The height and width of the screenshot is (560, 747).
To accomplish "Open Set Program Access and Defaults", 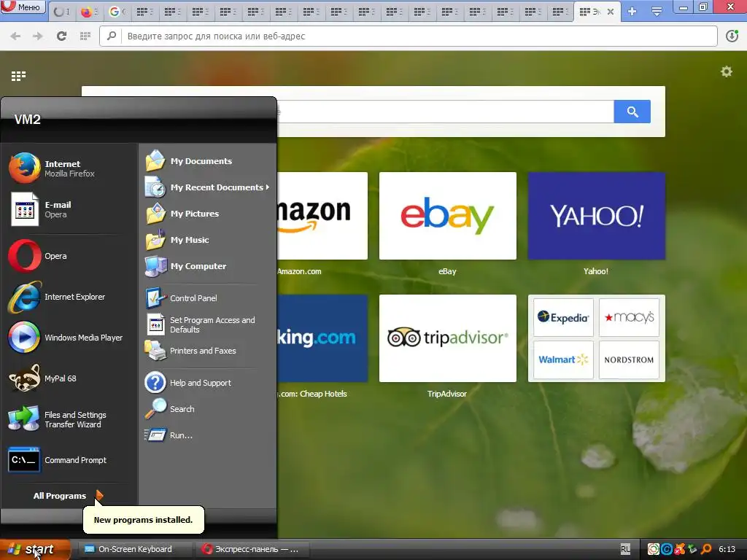I will pyautogui.click(x=207, y=324).
